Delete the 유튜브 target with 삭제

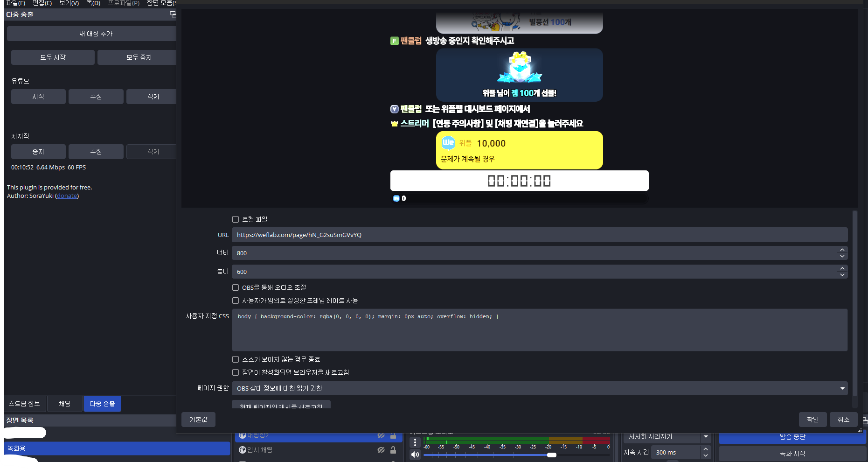pyautogui.click(x=151, y=97)
